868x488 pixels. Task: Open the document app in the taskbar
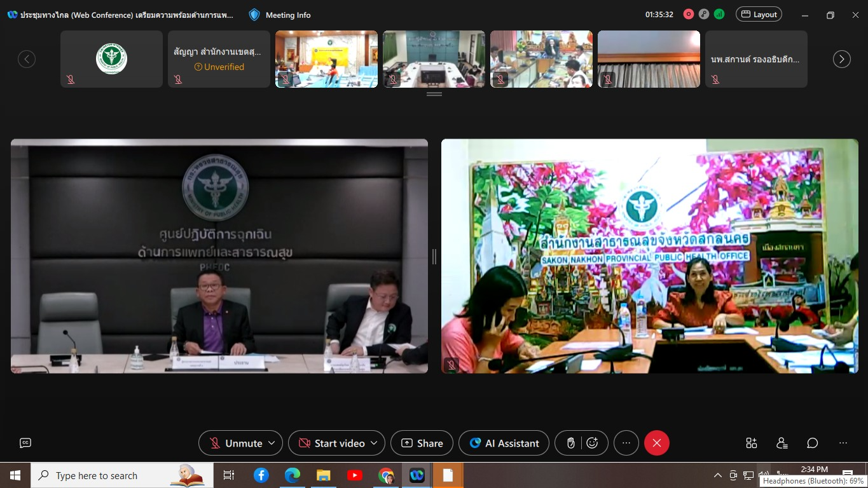point(448,475)
